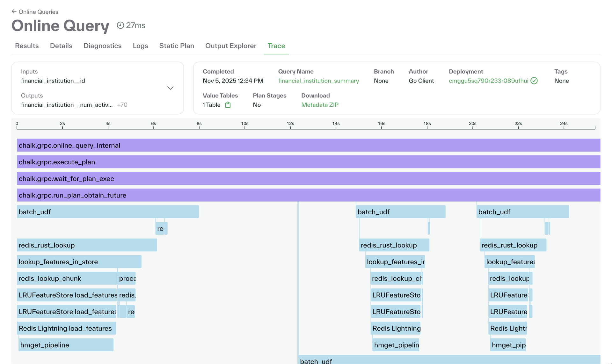Image resolution: width=612 pixels, height=364 pixels.
Task: Select the hmget_pipeline span at the bottom
Action: pos(65,345)
